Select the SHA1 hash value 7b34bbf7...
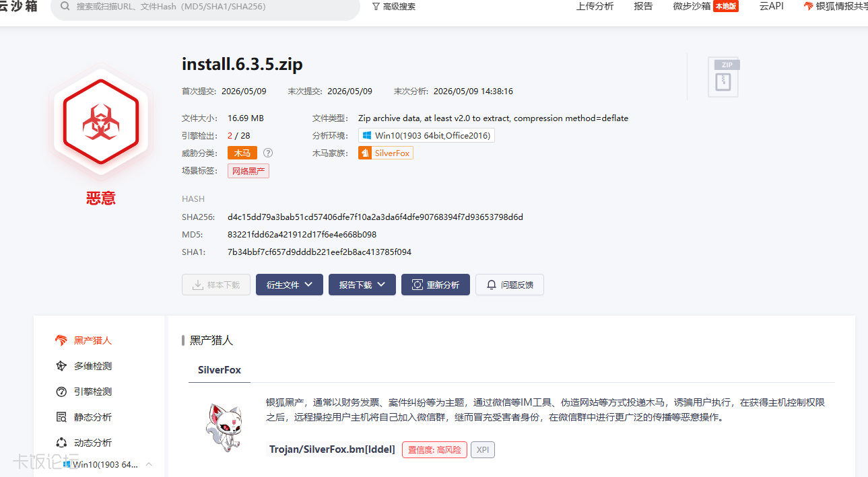This screenshot has width=868, height=477. tap(319, 252)
